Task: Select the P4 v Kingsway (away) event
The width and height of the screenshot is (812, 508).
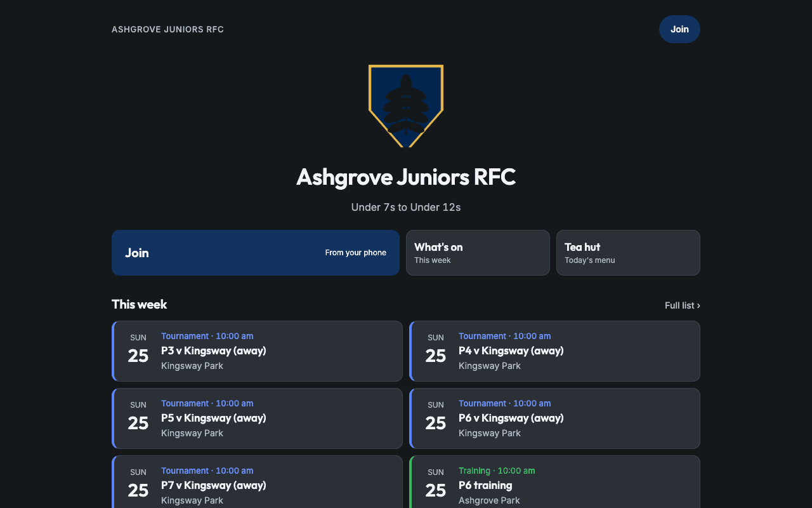Action: [554, 351]
